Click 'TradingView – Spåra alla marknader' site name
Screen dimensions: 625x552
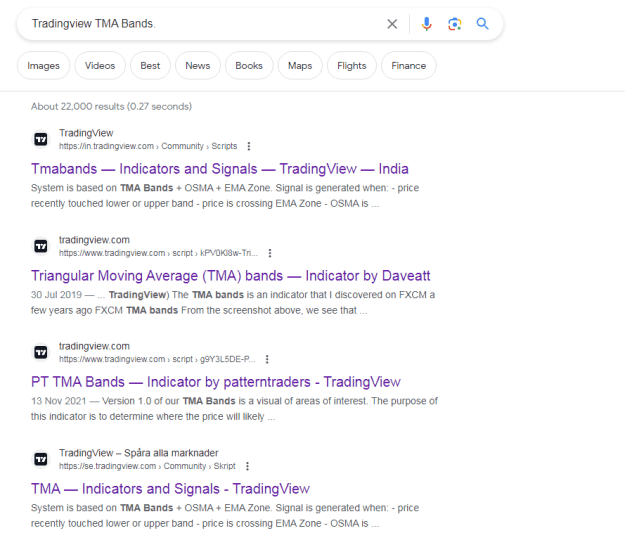click(x=139, y=453)
